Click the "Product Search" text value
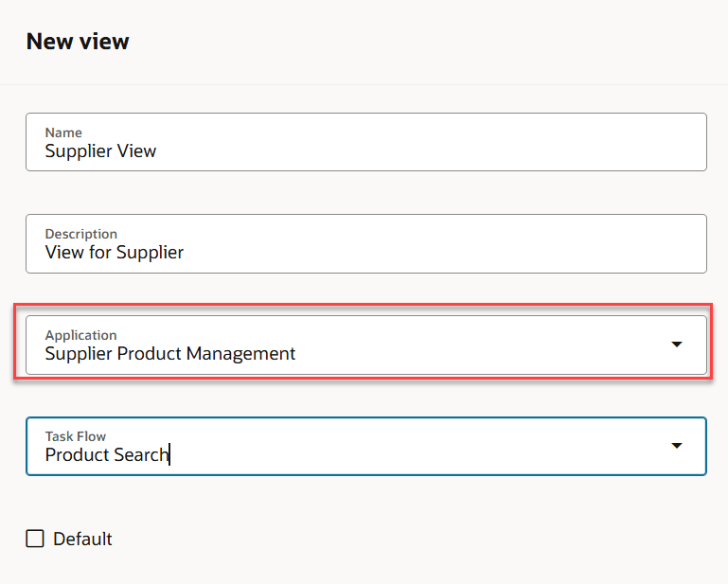 click(x=106, y=455)
